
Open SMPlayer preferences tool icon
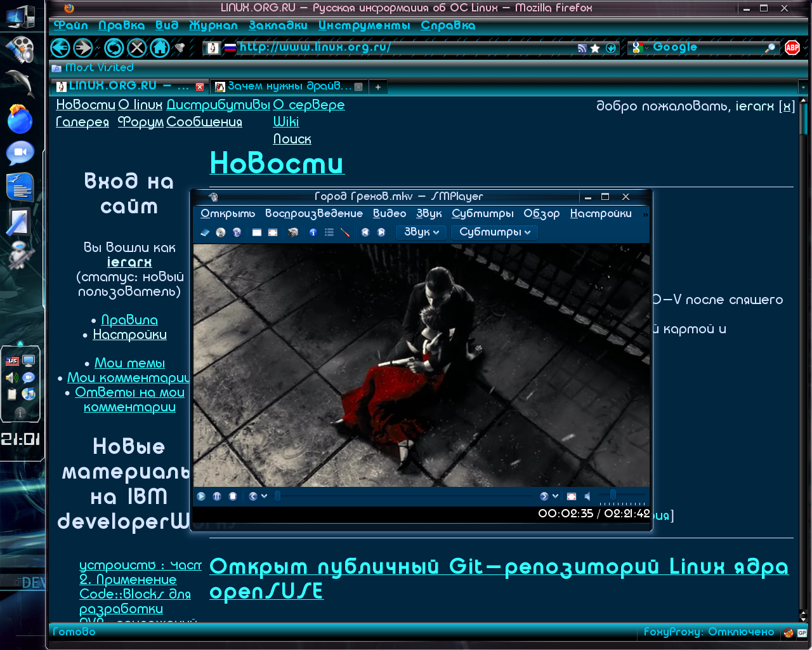[x=345, y=232]
